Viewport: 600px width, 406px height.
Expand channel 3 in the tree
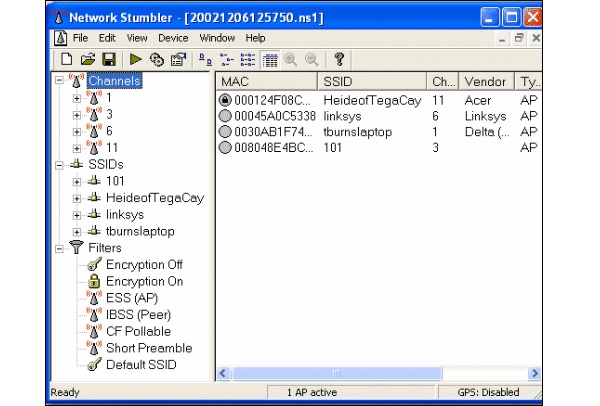click(77, 115)
